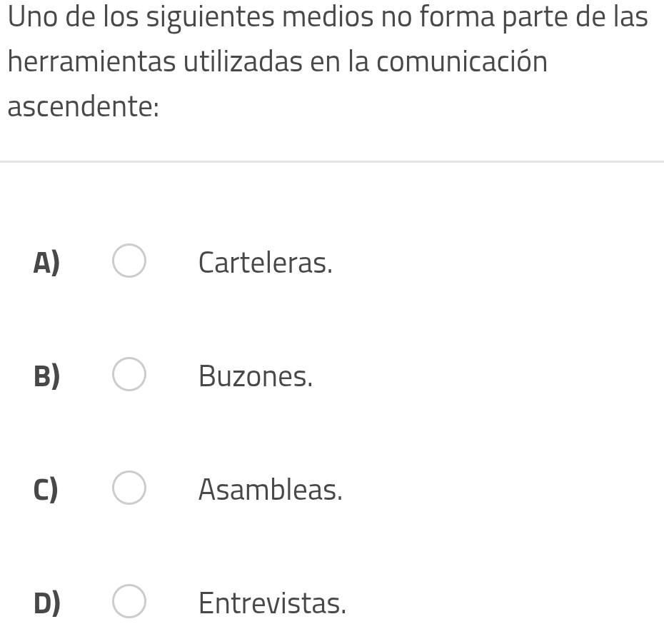
Task: Pick the Entrevistas radio button
Action: (x=129, y=602)
